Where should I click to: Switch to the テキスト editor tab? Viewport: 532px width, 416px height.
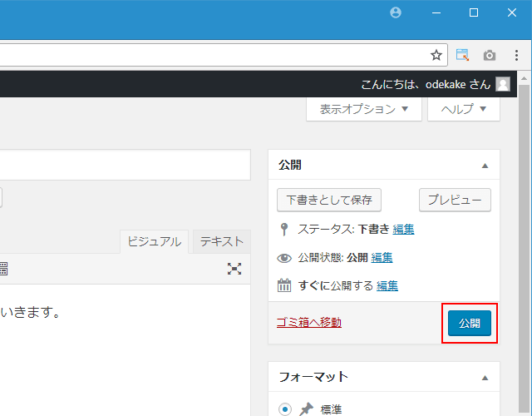coord(222,241)
